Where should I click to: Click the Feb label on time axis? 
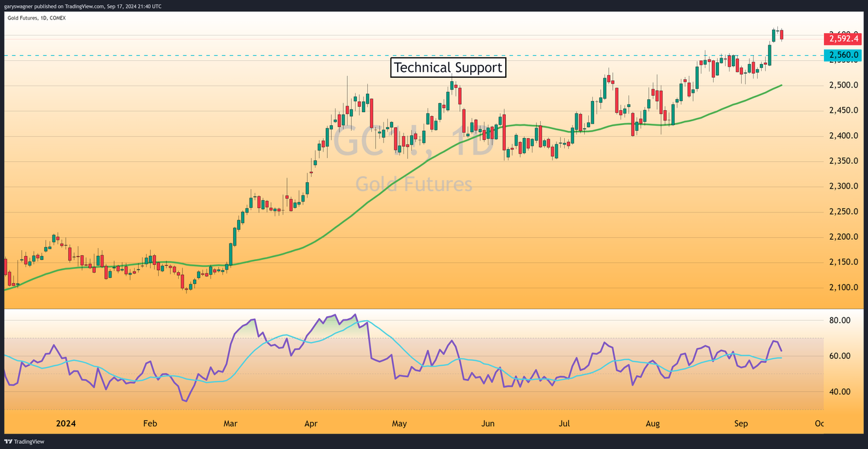pyautogui.click(x=150, y=424)
